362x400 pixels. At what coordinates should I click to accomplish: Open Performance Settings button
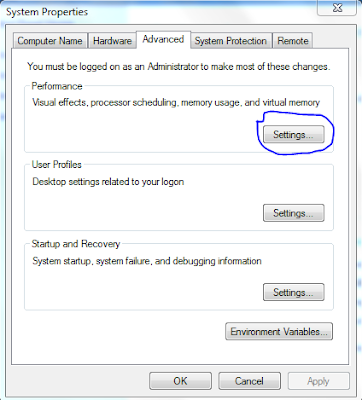(x=294, y=134)
